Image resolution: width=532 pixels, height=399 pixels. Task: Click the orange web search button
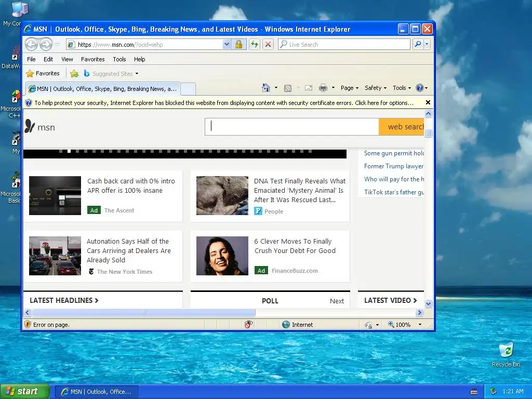[x=402, y=127]
